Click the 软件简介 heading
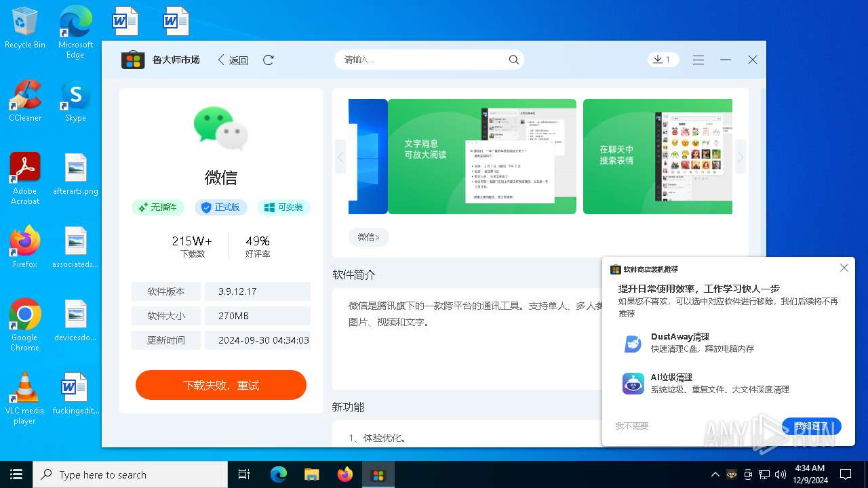 click(354, 274)
